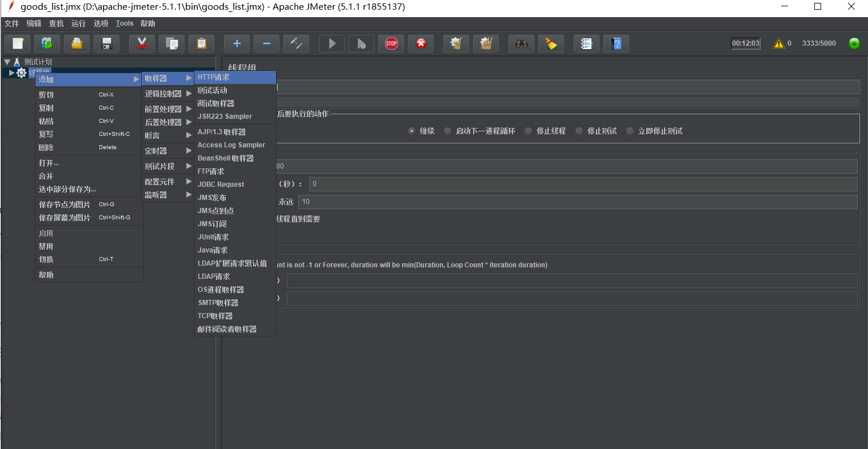This screenshot has height=449, width=868.
Task: Click the red Shutdown X toolbar icon
Action: [x=421, y=43]
